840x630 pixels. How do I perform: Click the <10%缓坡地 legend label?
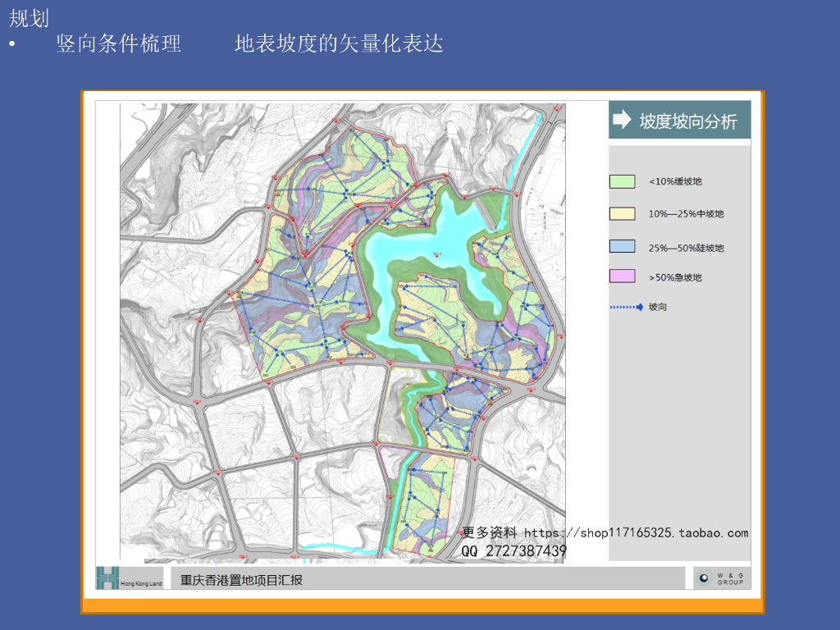(x=675, y=181)
